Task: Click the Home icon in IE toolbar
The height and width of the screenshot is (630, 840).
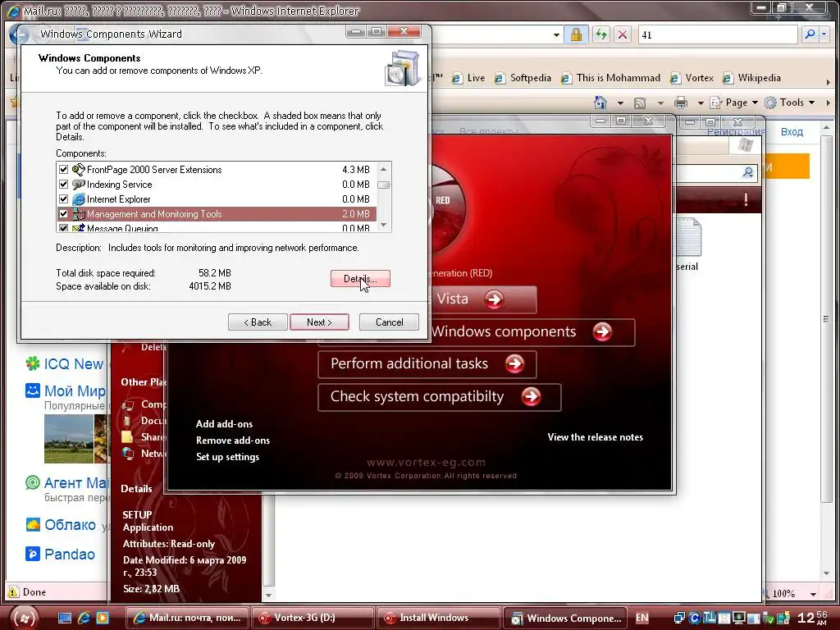Action: click(600, 103)
